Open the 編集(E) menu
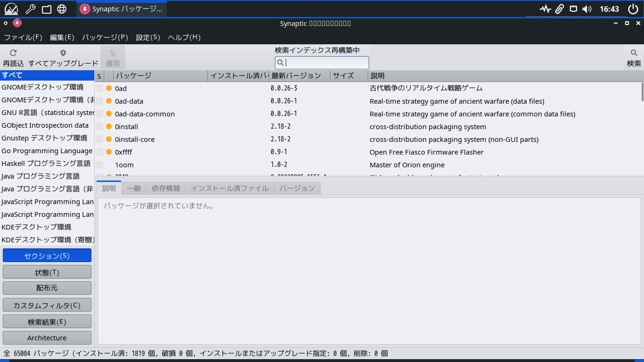 pos(62,37)
